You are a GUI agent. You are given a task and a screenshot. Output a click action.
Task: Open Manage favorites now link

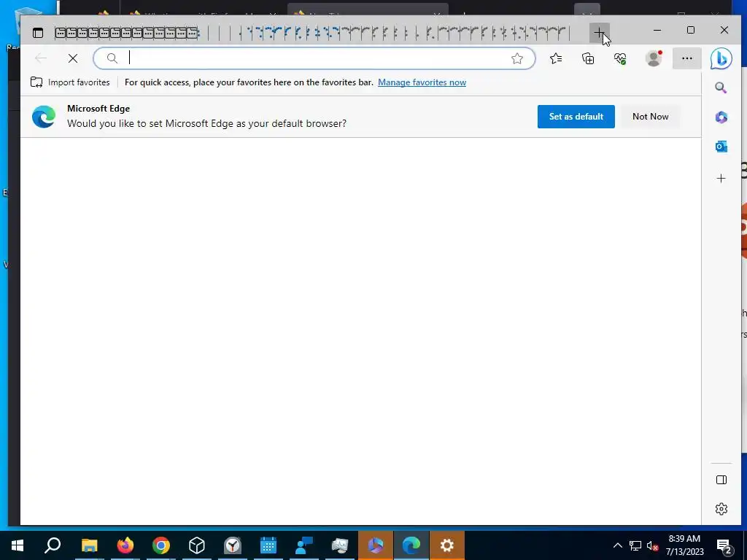pos(422,82)
